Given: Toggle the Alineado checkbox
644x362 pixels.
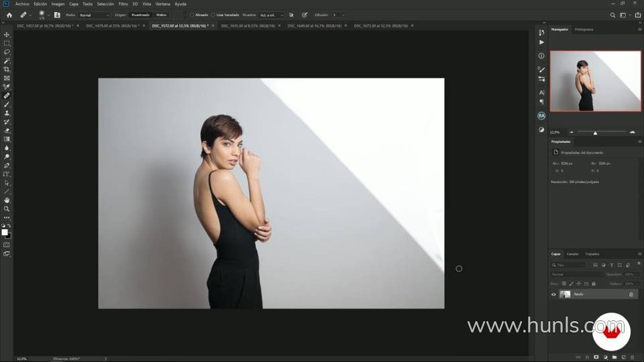Looking at the screenshot, I should click(x=192, y=15).
